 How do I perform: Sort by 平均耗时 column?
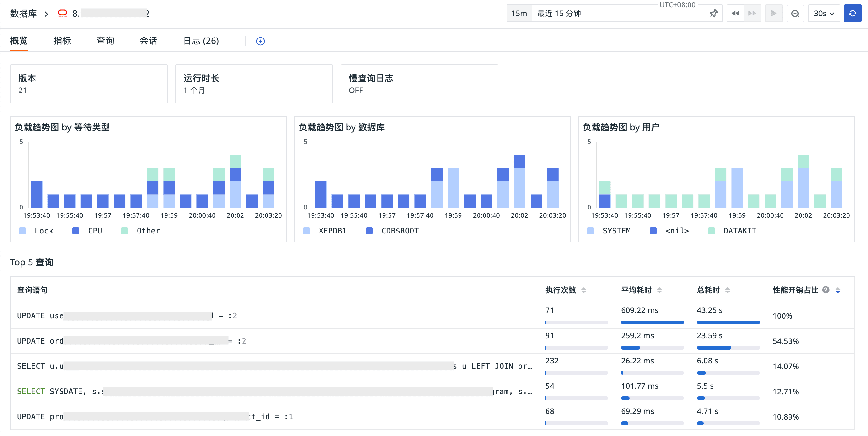[x=660, y=290]
